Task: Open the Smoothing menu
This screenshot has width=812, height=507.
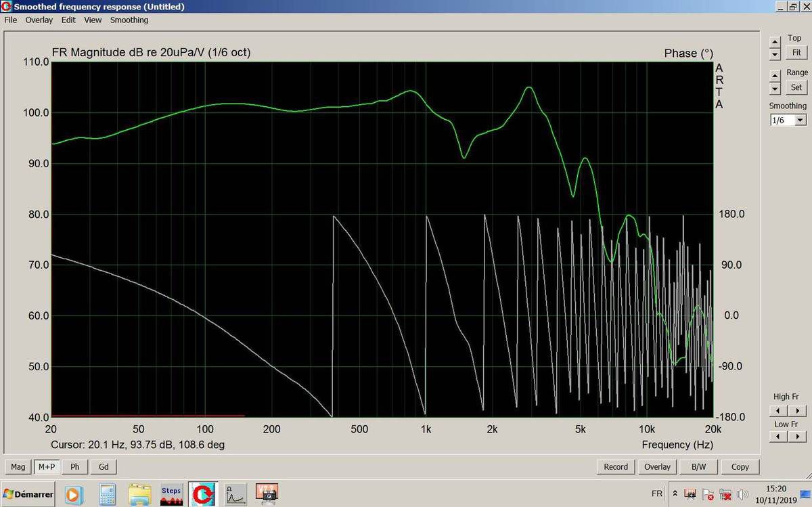Action: [129, 20]
